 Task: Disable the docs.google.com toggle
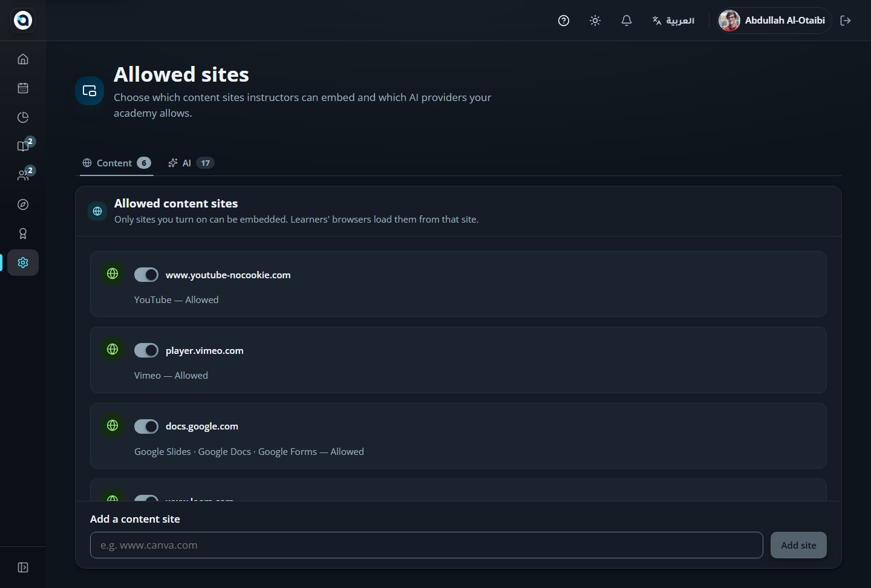click(x=146, y=426)
